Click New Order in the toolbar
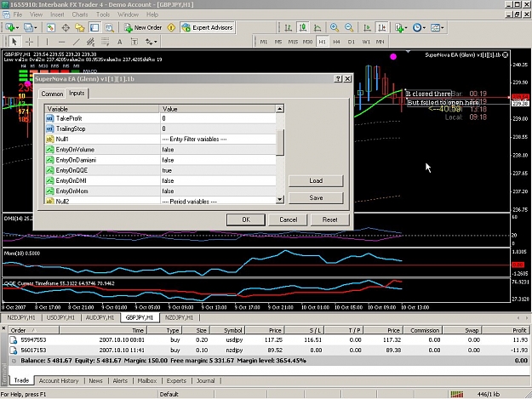Screen dimensions: 532x399 tap(143, 28)
